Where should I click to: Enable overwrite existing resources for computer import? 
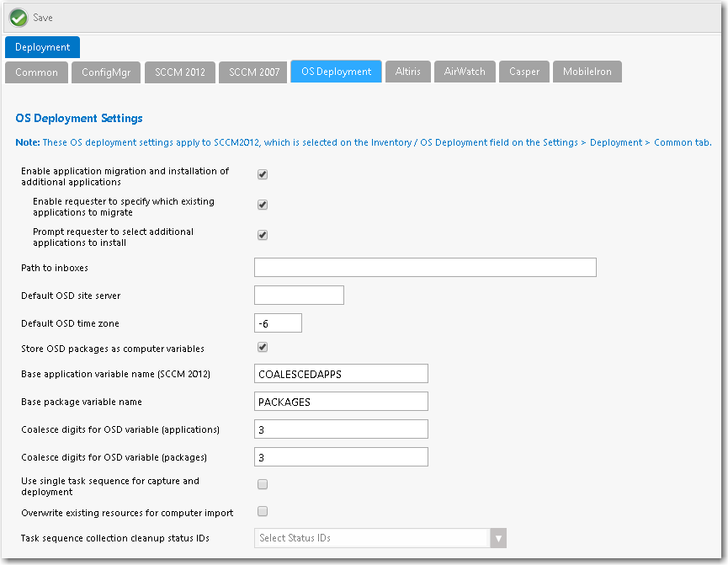coord(262,511)
